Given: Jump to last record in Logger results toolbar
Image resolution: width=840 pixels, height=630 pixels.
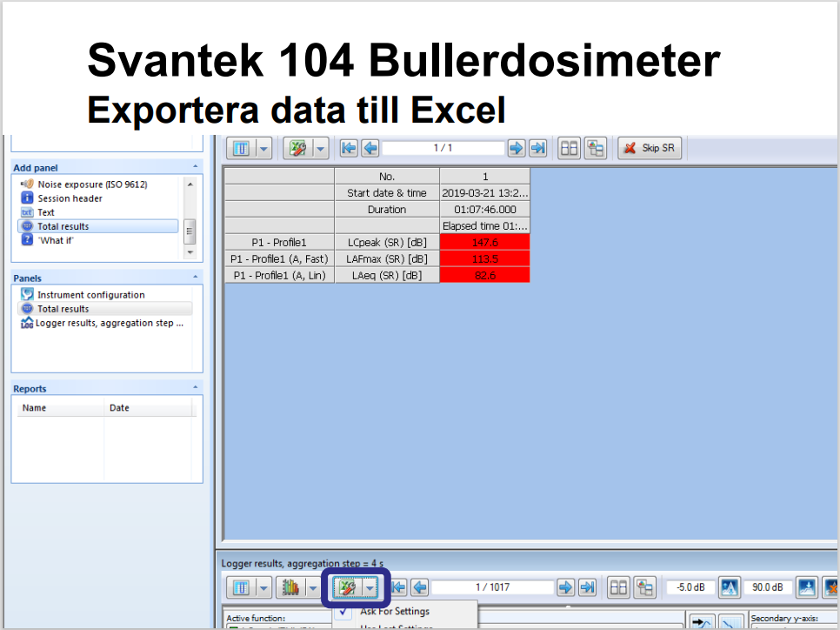Looking at the screenshot, I should point(587,588).
